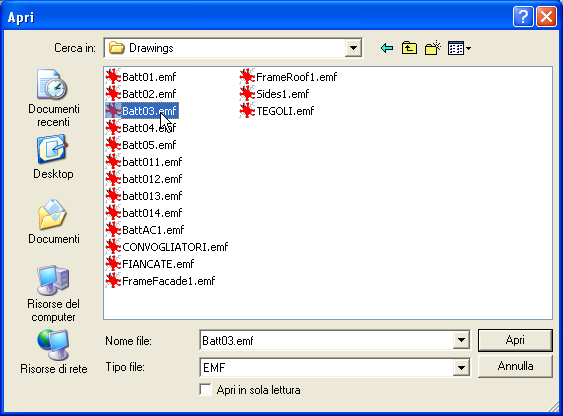Select FrameRoof1.emf file icon

(247, 76)
